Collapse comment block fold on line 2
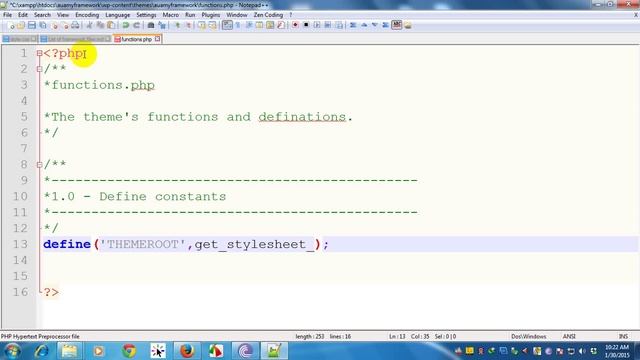The width and height of the screenshot is (640, 360). [x=39, y=69]
